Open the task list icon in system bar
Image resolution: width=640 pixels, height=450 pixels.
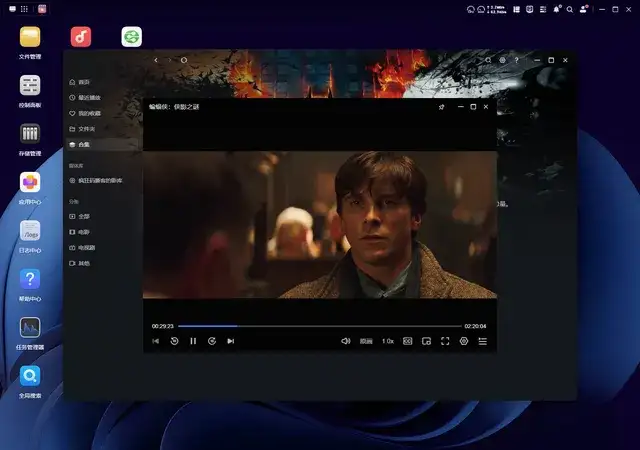point(543,9)
